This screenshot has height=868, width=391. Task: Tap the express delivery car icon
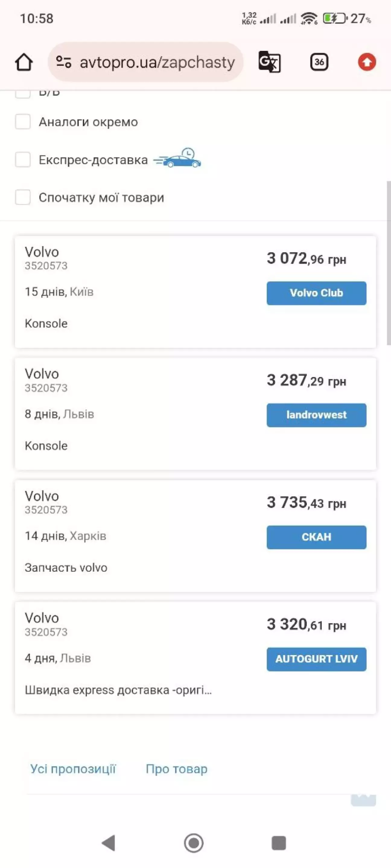tap(178, 158)
